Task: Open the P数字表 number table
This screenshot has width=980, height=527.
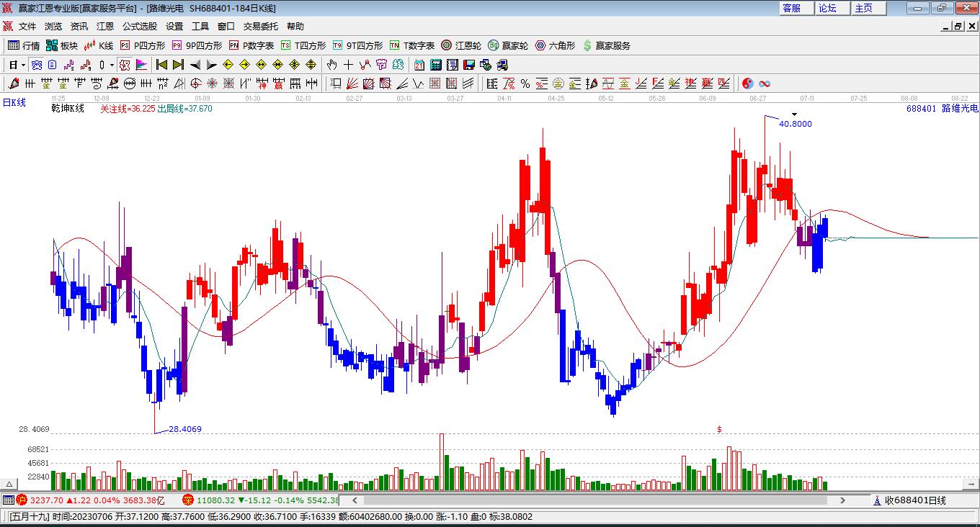Action: point(251,45)
